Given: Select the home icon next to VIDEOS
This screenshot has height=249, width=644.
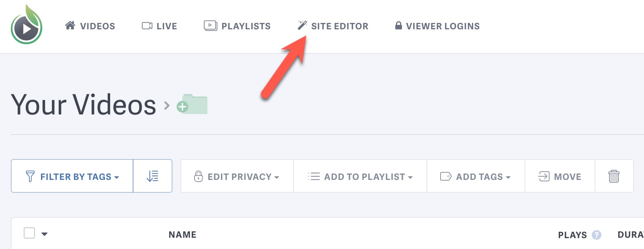Looking at the screenshot, I should tap(70, 26).
